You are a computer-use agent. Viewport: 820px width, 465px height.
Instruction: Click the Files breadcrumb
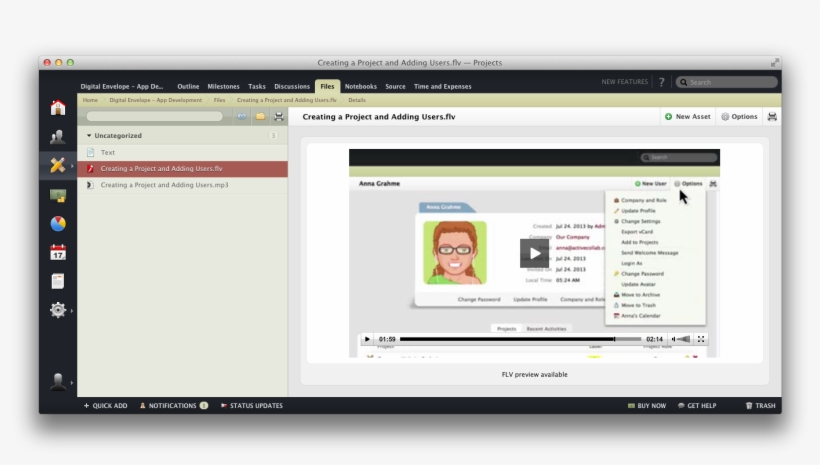click(219, 100)
